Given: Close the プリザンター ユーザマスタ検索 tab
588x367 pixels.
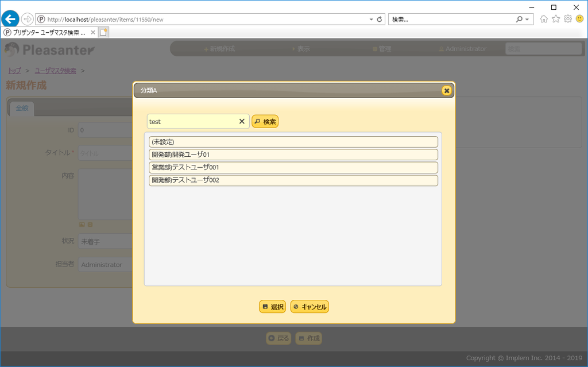Looking at the screenshot, I should coord(93,33).
